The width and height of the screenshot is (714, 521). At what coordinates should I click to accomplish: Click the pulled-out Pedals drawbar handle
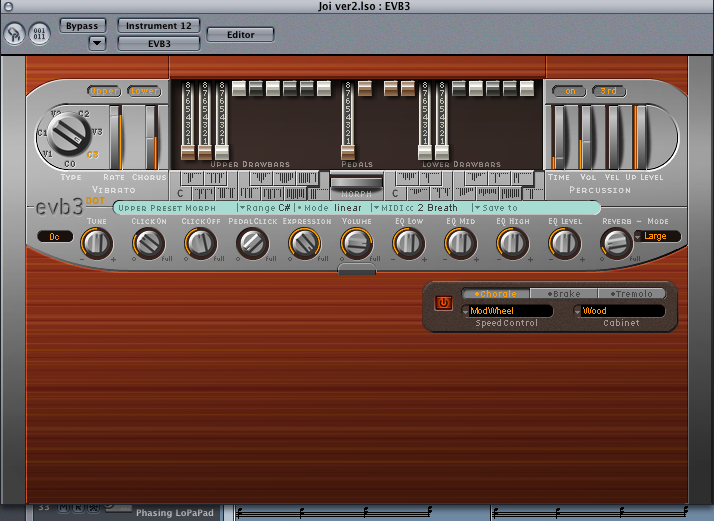point(348,151)
